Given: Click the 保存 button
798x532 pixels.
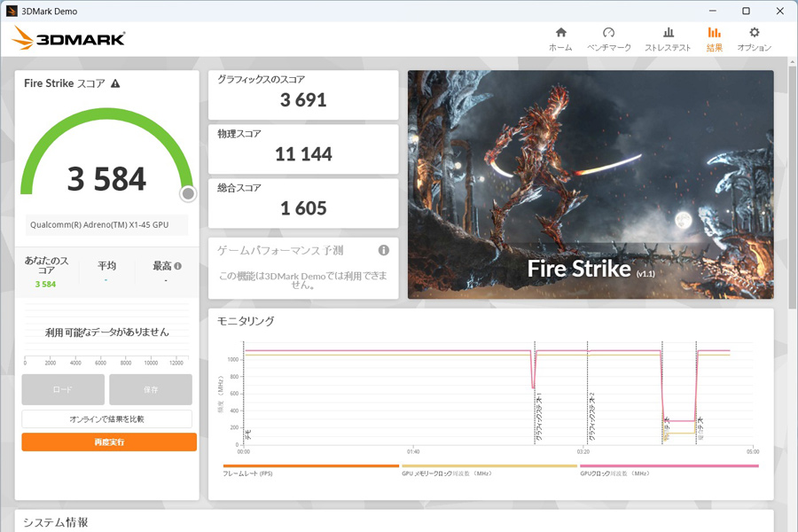Looking at the screenshot, I should [151, 389].
